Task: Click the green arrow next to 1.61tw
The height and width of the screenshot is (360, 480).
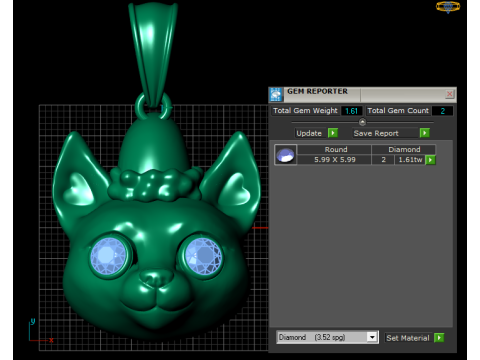Action: [430, 160]
